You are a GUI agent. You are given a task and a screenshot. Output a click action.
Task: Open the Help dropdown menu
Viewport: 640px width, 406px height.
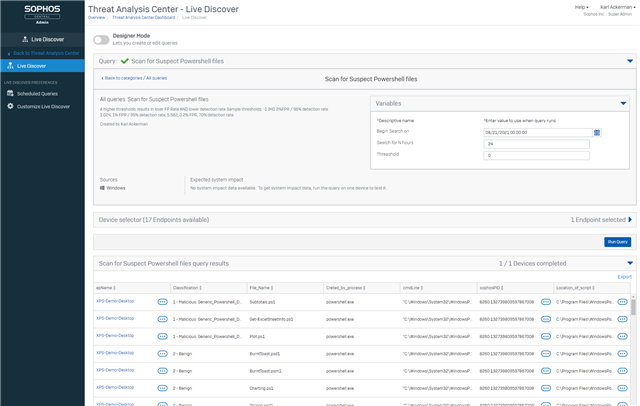point(582,7)
